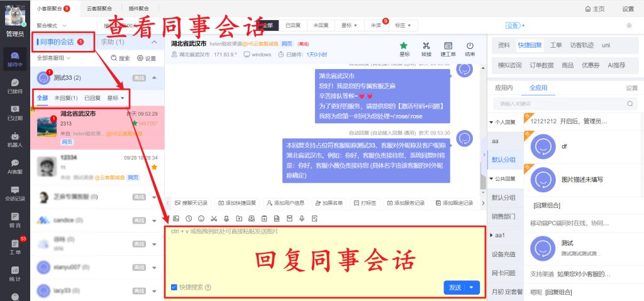The width and height of the screenshot is (644, 301).
Task: Select the 全部 filter under 测试33
Action: point(42,98)
